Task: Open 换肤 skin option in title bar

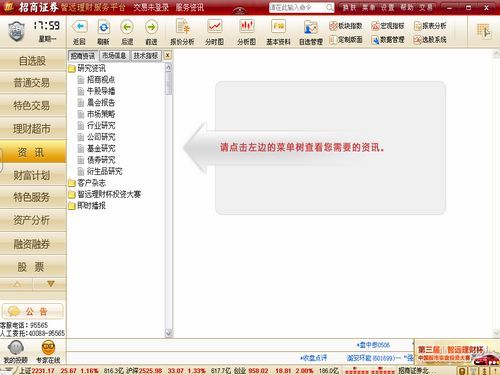Action: pyautogui.click(x=349, y=7)
